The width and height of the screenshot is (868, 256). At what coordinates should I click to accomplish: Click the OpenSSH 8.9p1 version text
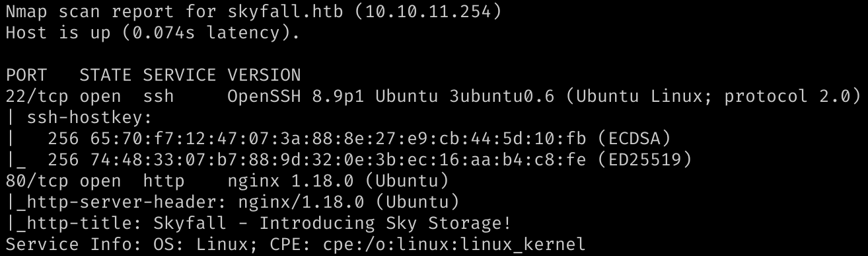coord(295,96)
